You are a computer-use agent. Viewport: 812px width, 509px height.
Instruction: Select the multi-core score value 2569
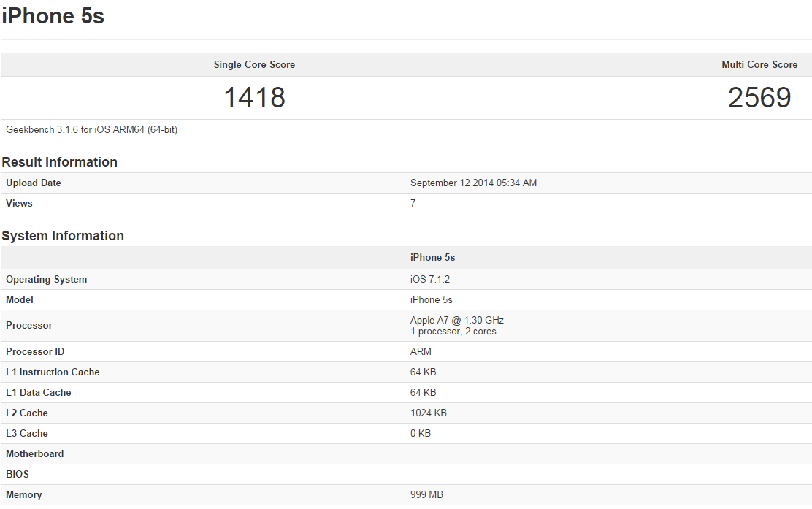click(x=759, y=98)
